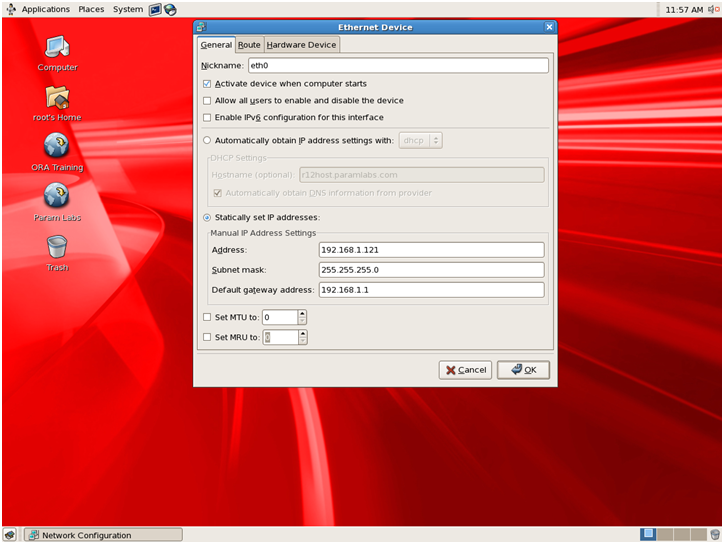This screenshot has width=724, height=544.
Task: Enable Allow all users to enable device
Action: pyautogui.click(x=207, y=101)
